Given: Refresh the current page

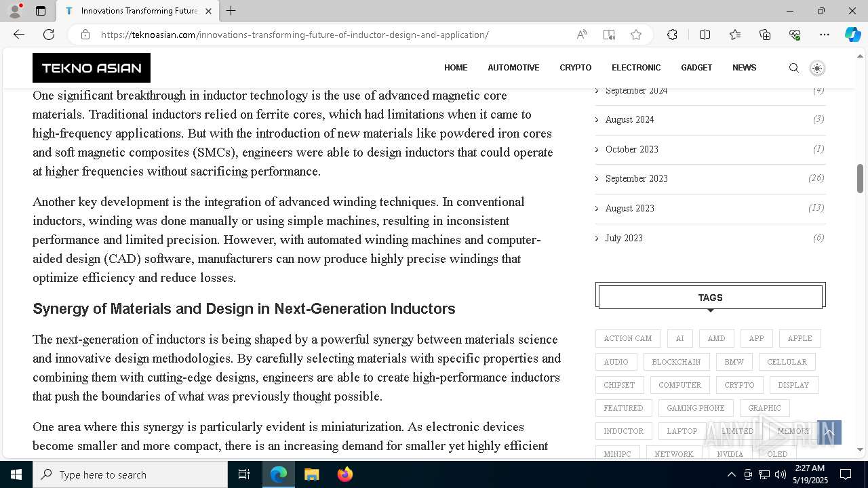Looking at the screenshot, I should click(x=49, y=35).
